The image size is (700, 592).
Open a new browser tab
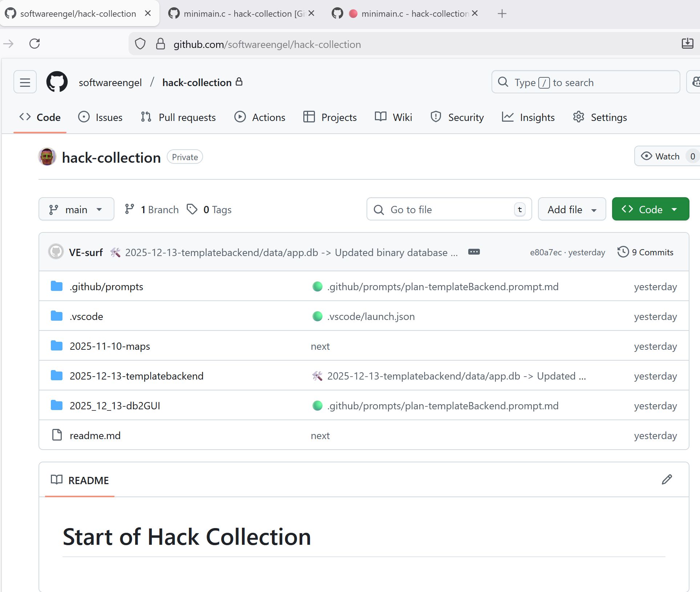point(502,14)
